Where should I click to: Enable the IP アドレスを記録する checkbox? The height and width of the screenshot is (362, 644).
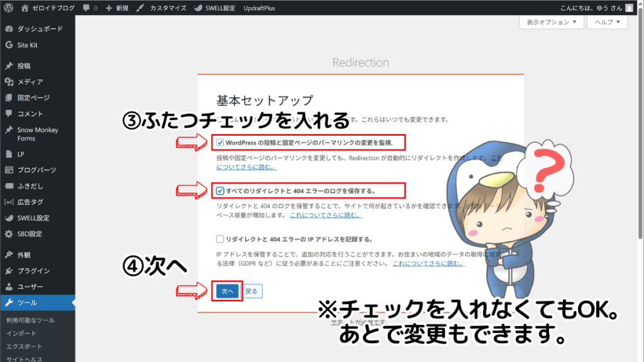click(x=220, y=239)
